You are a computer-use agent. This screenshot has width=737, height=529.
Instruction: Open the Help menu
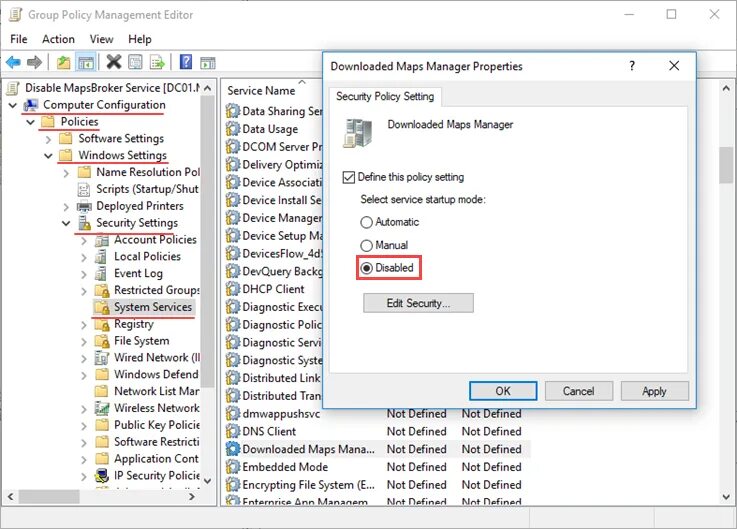(x=140, y=39)
